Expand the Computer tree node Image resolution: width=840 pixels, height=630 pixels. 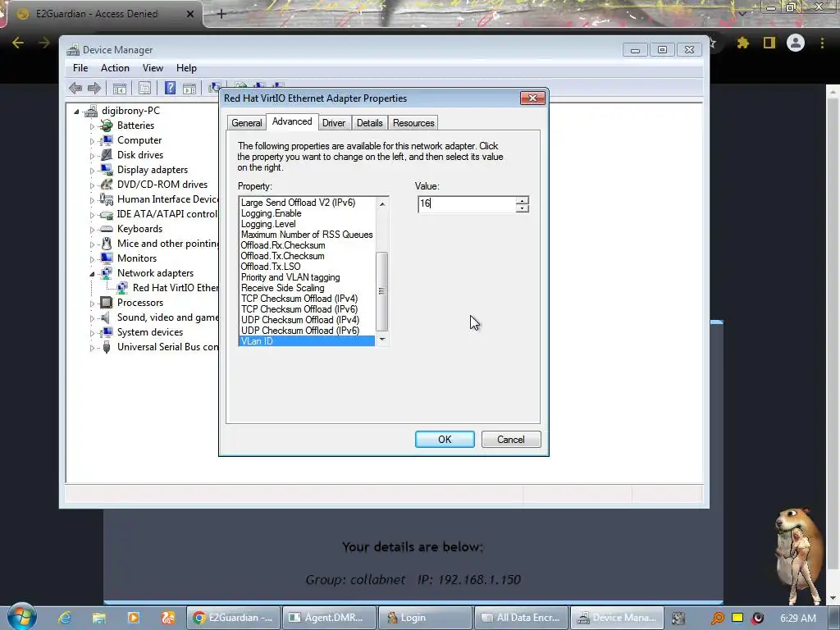click(92, 141)
